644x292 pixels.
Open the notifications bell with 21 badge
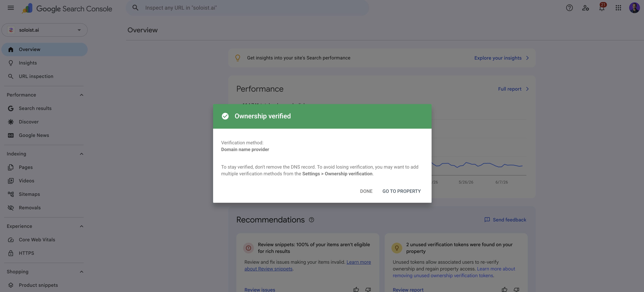pyautogui.click(x=602, y=7)
